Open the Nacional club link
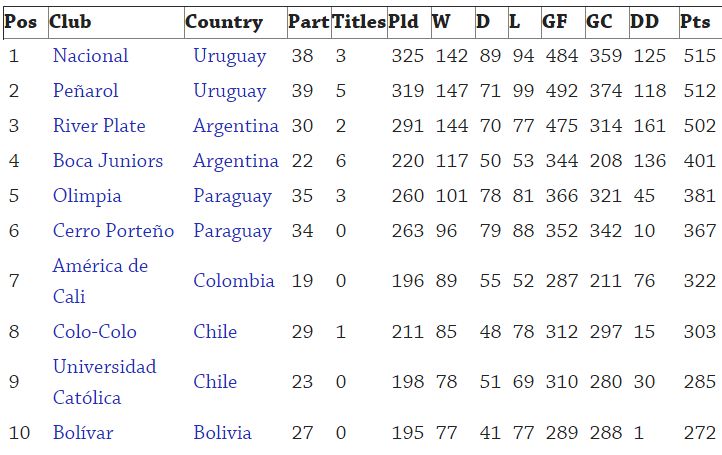This screenshot has height=455, width=722. pyautogui.click(x=90, y=56)
